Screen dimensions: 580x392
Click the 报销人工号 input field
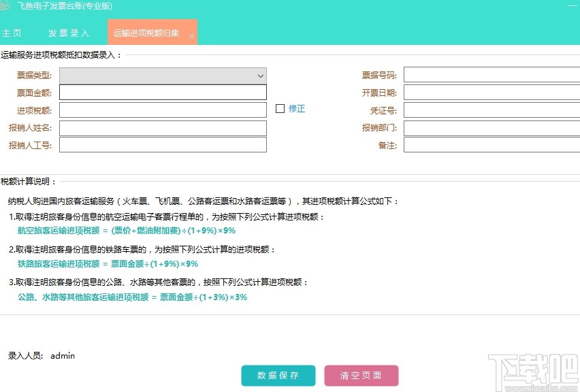point(162,144)
